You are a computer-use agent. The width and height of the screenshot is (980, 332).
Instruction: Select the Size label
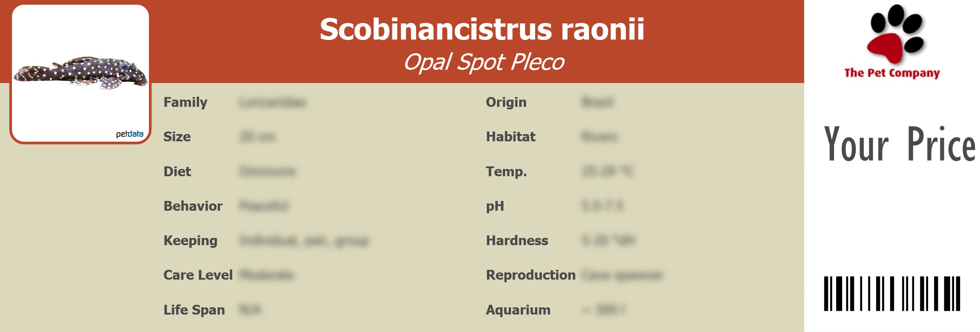click(177, 137)
